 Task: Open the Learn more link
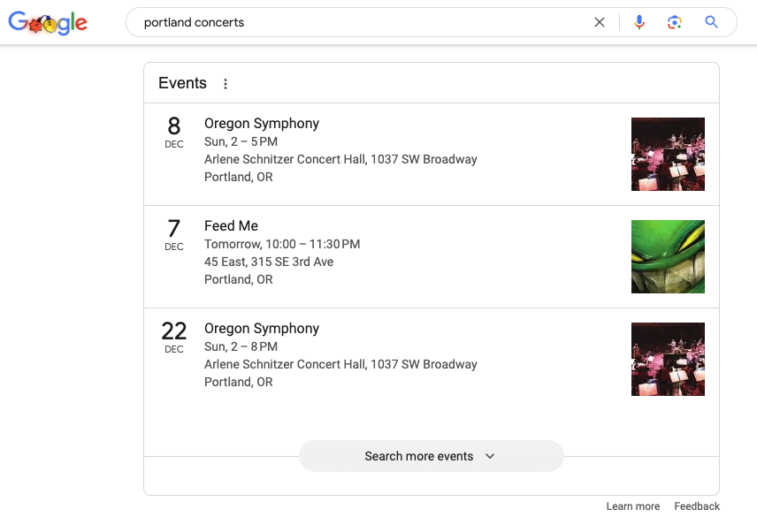click(633, 506)
